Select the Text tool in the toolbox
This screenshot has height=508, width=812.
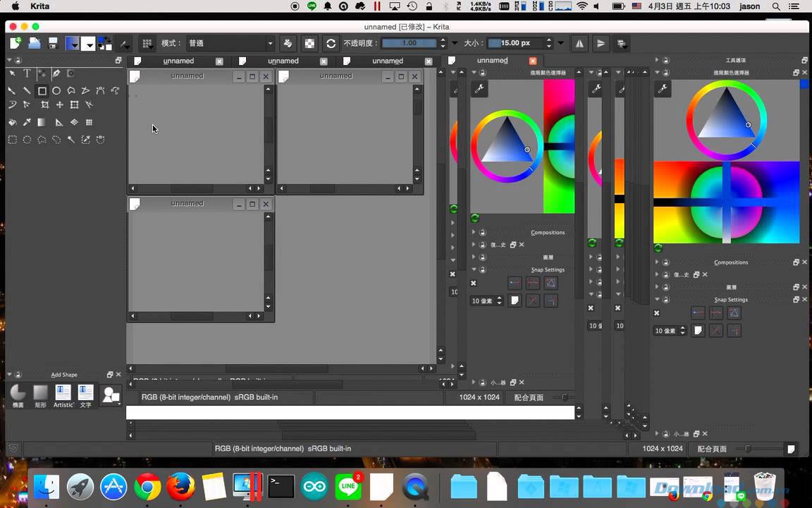coord(27,73)
